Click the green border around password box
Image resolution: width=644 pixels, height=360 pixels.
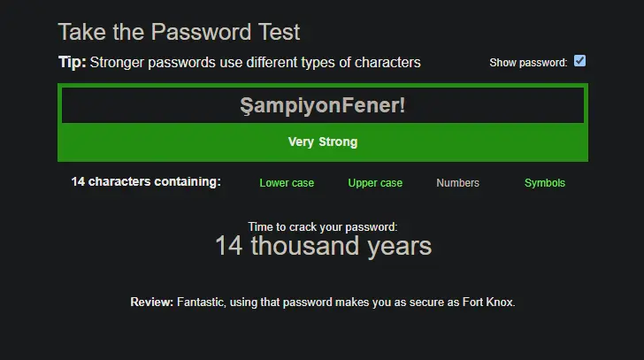point(323,86)
